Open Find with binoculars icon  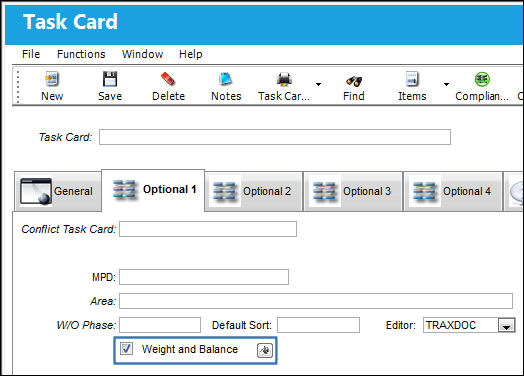tap(354, 81)
